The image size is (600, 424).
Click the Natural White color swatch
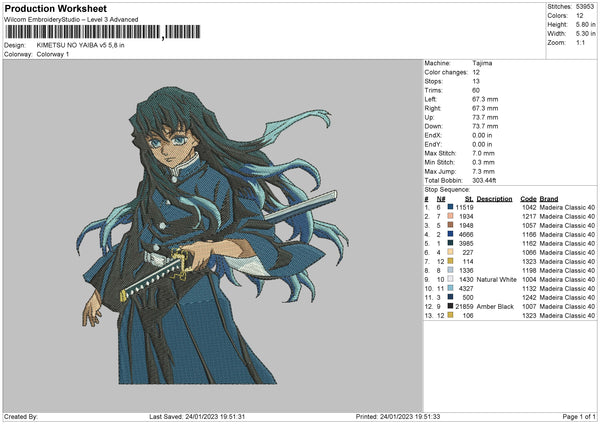450,279
